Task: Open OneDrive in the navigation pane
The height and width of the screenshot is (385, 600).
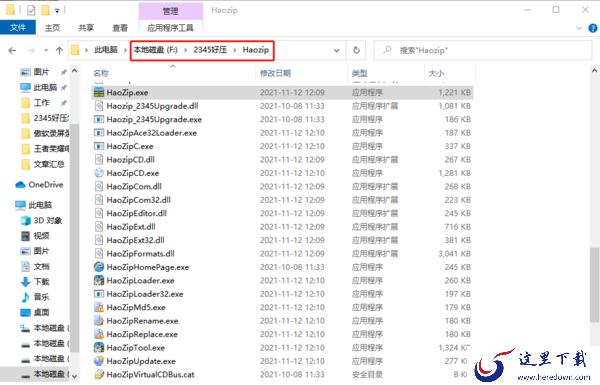Action: [x=39, y=184]
